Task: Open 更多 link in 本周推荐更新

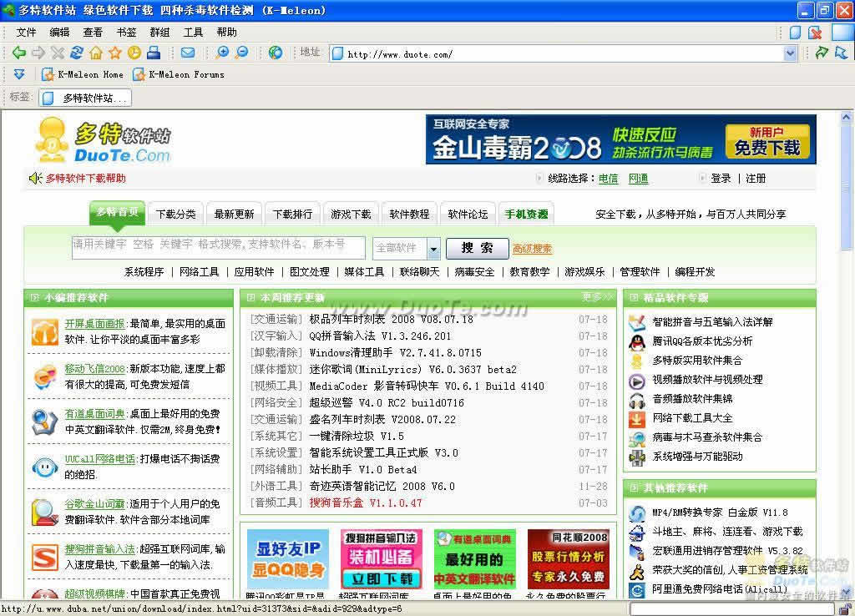Action: [596, 297]
